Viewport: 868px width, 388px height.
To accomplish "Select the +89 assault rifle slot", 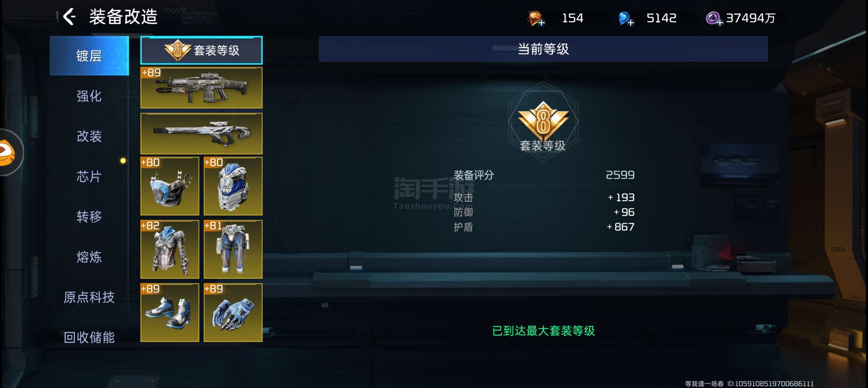I will click(201, 88).
